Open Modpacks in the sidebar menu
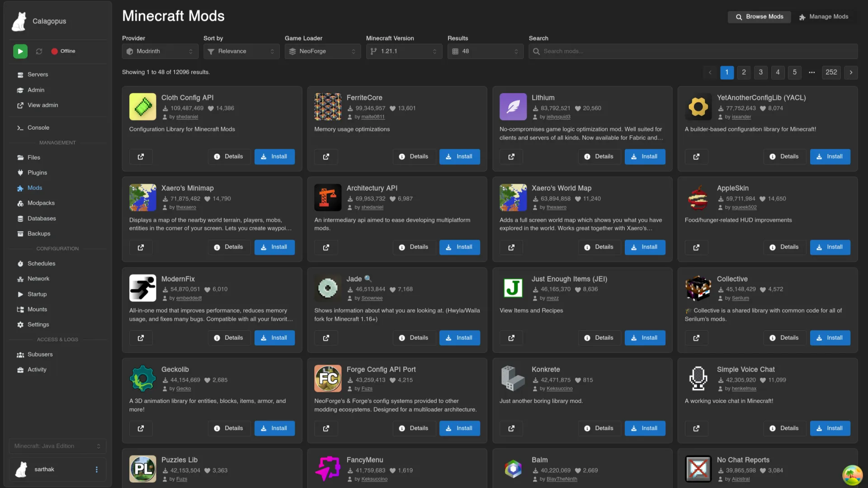The height and width of the screenshot is (488, 868). [41, 203]
